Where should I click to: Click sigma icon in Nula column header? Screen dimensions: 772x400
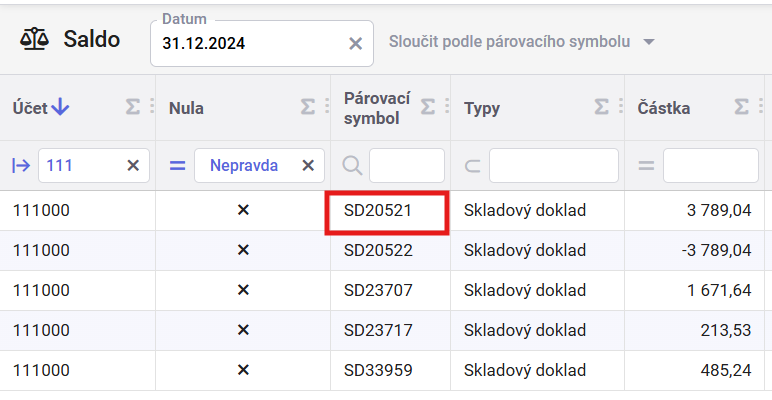[308, 106]
